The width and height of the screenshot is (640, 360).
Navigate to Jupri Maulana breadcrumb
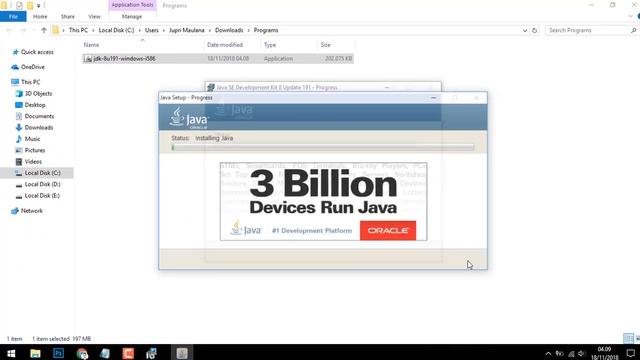coord(187,30)
